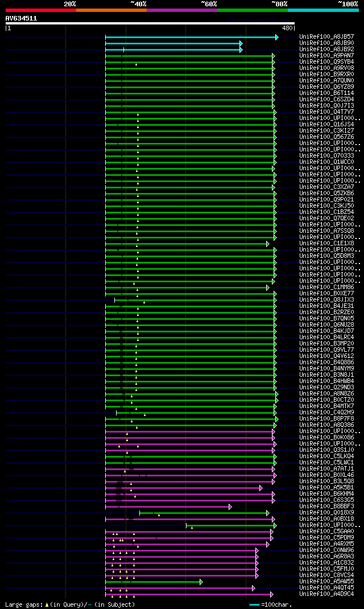364x609 pixels.
Task: Select the hit label UniRef100_Q3S1J0
Action: pos(326,450)
